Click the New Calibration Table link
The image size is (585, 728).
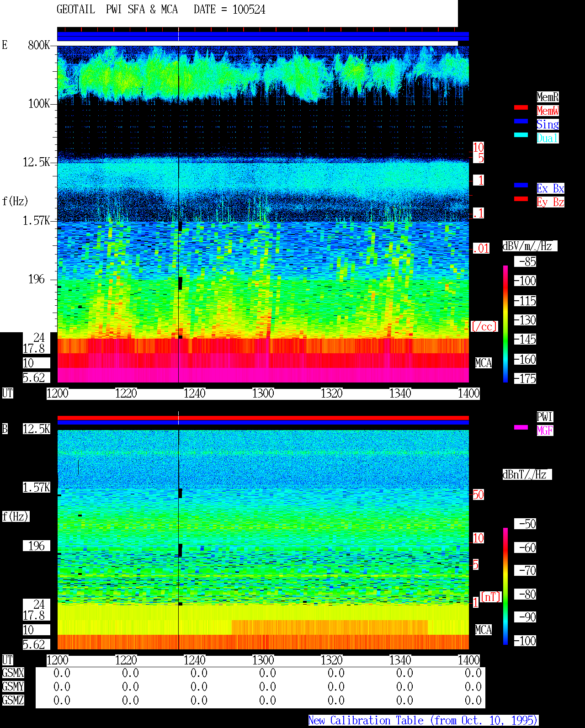click(x=423, y=720)
